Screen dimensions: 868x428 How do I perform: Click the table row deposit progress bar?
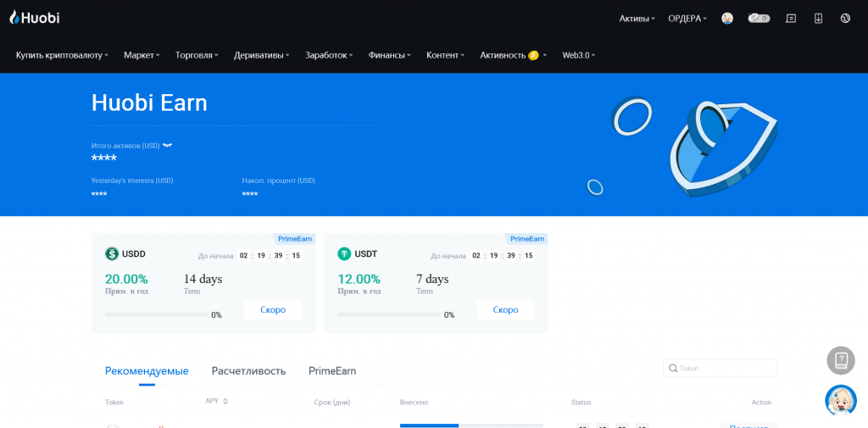471,425
